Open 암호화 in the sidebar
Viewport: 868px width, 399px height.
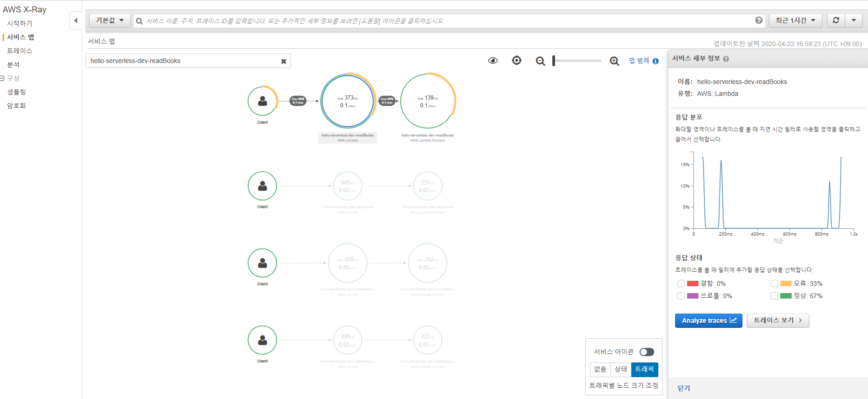pos(16,105)
